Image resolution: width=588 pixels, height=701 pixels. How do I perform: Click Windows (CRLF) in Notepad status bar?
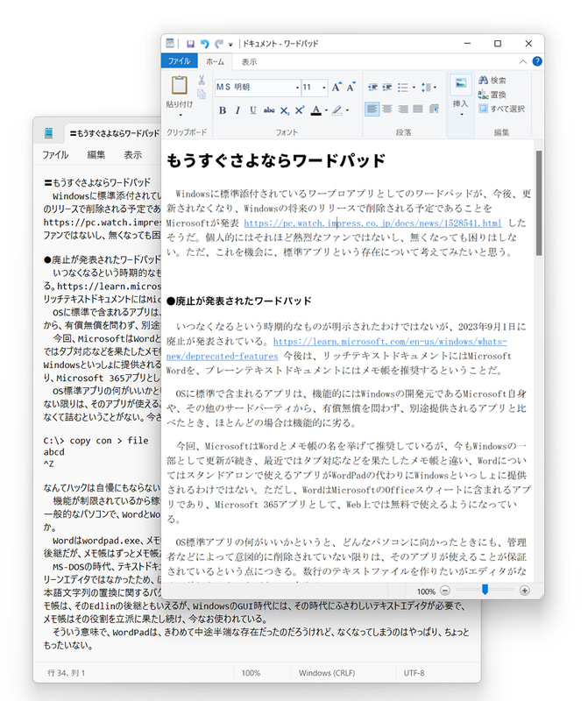pyautogui.click(x=327, y=673)
